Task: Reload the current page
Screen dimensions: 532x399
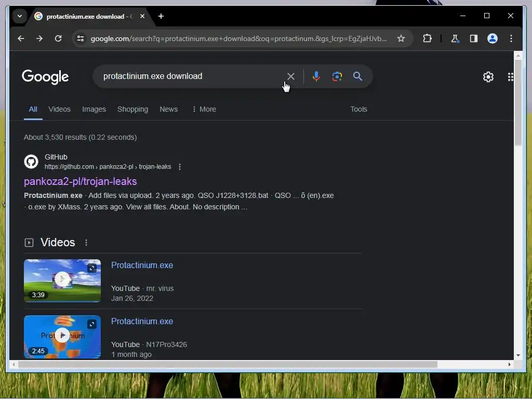Action: click(58, 38)
